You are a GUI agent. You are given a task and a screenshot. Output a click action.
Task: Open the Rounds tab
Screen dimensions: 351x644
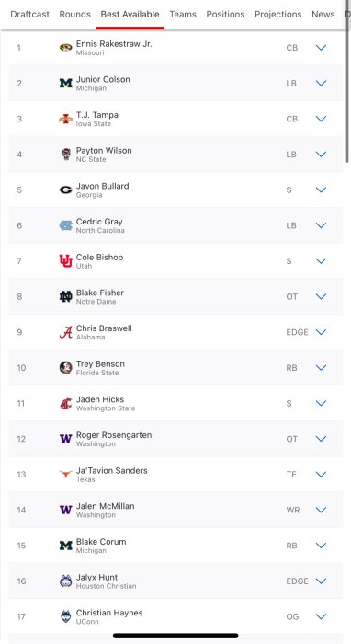point(75,15)
